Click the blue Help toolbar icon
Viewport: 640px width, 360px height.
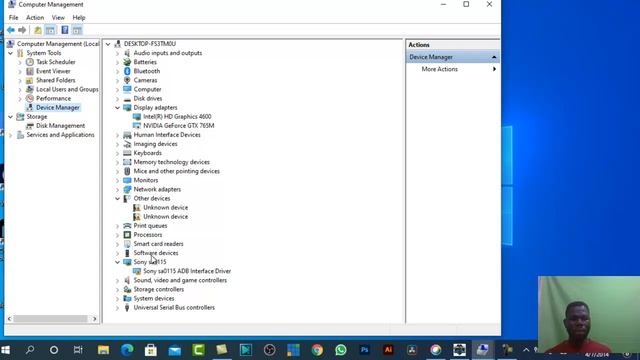tap(64, 30)
